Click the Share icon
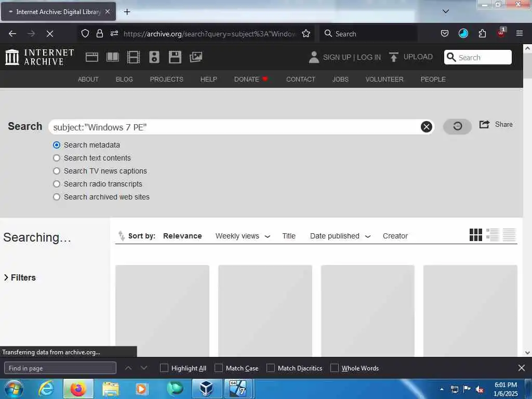Image resolution: width=532 pixels, height=399 pixels. click(x=485, y=125)
